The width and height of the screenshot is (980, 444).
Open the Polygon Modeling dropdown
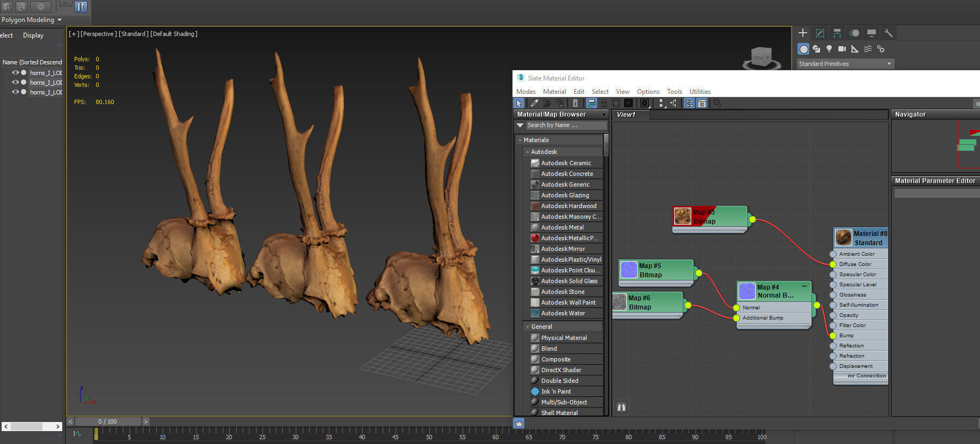32,20
